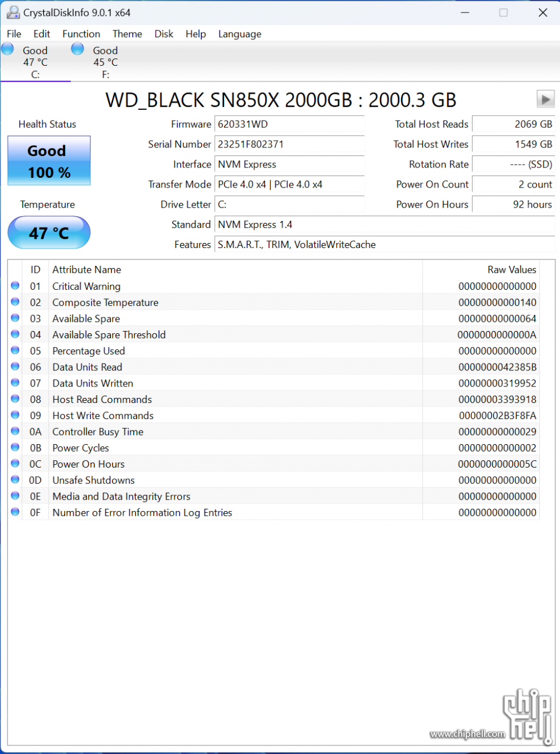
Task: Click the Features field with S.M.A.R.T., TRIM
Action: pyautogui.click(x=385, y=245)
